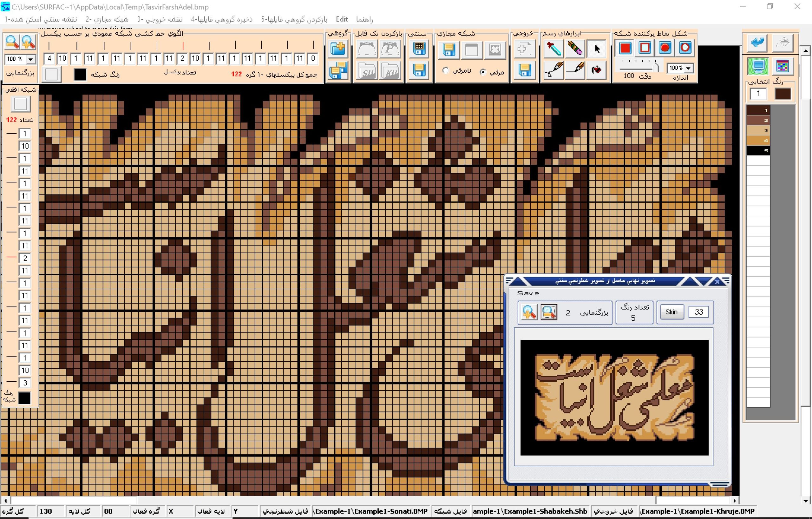The width and height of the screenshot is (812, 519).
Task: Choose the hollow circle grid point shape
Action: pos(685,48)
